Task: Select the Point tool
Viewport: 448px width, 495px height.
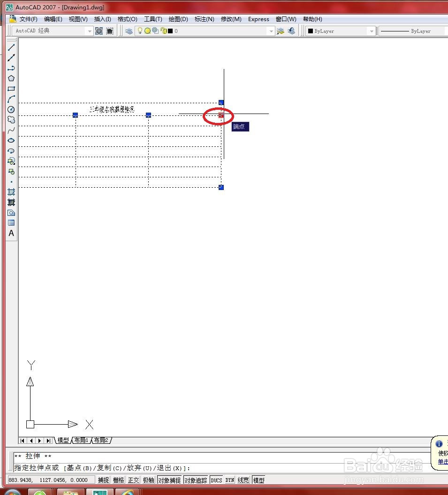Action: [x=11, y=182]
